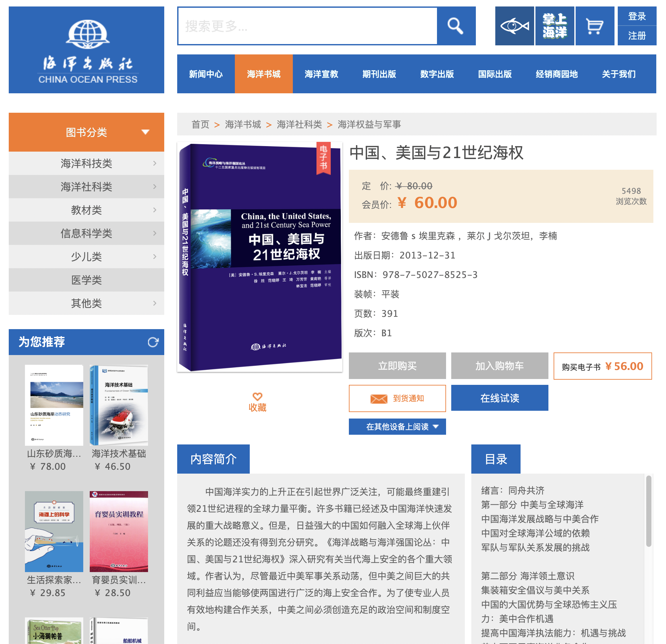Collapse the 图书分类 category dropdown
Viewport: 666px width, 644px height.
point(86,132)
